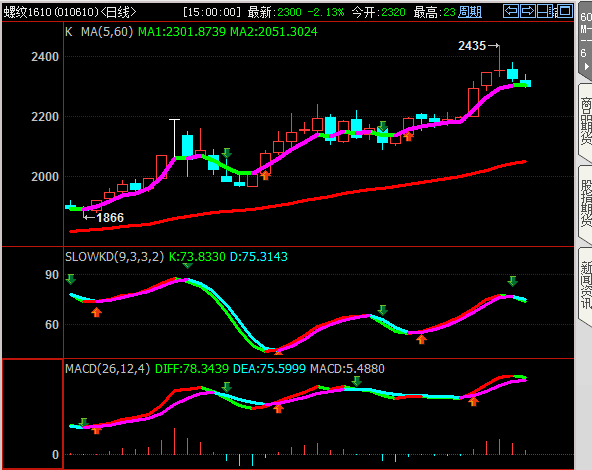Open the 周期 period link
This screenshot has width=592, height=470.
point(470,12)
